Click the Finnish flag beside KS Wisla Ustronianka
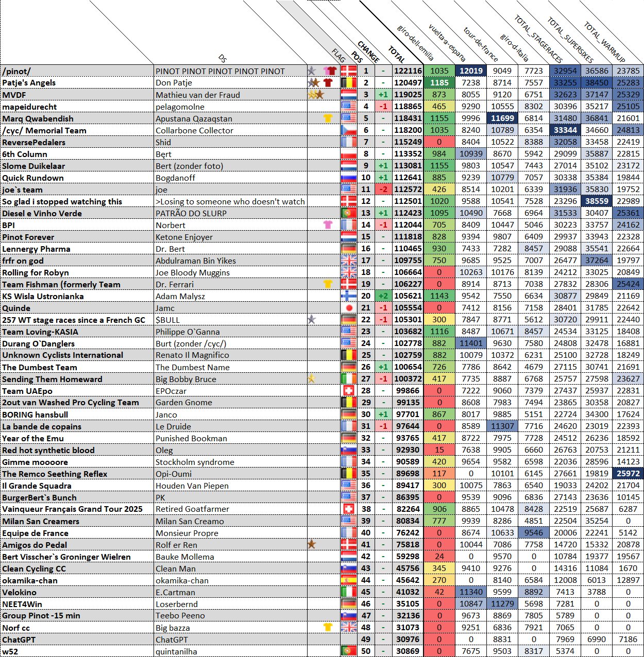 (349, 296)
